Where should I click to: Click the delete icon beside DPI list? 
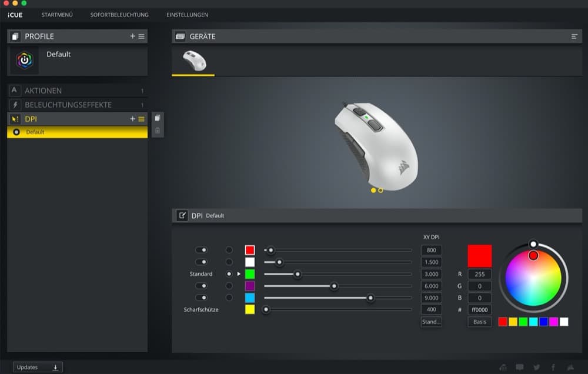(158, 131)
